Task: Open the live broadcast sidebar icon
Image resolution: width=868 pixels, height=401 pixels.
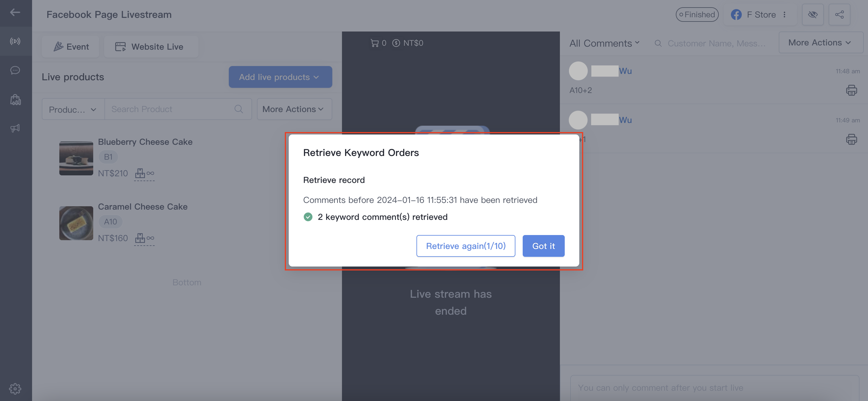Action: (15, 41)
